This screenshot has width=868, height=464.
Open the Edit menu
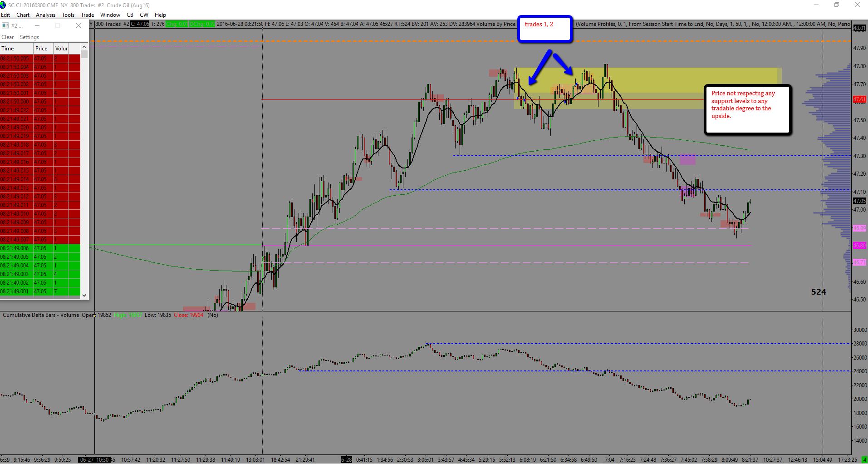pyautogui.click(x=5, y=15)
